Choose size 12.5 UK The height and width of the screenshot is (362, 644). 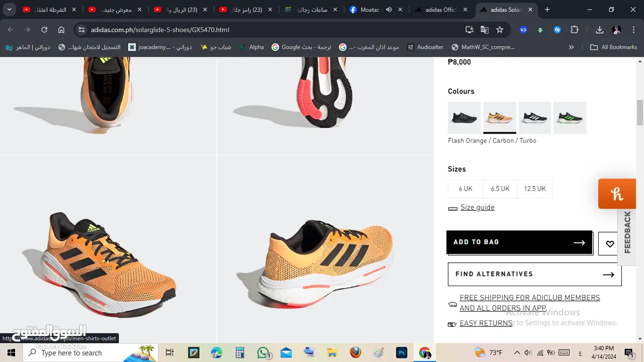535,189
